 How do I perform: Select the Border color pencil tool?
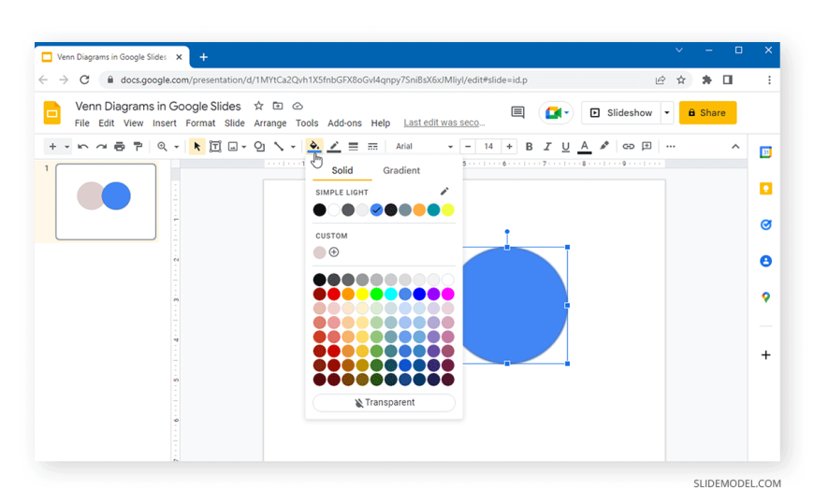click(x=334, y=147)
